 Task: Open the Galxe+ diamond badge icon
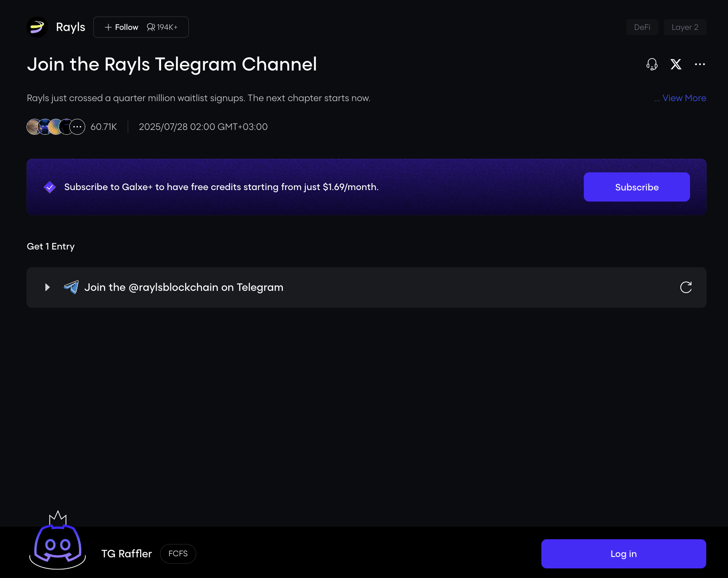coord(49,187)
